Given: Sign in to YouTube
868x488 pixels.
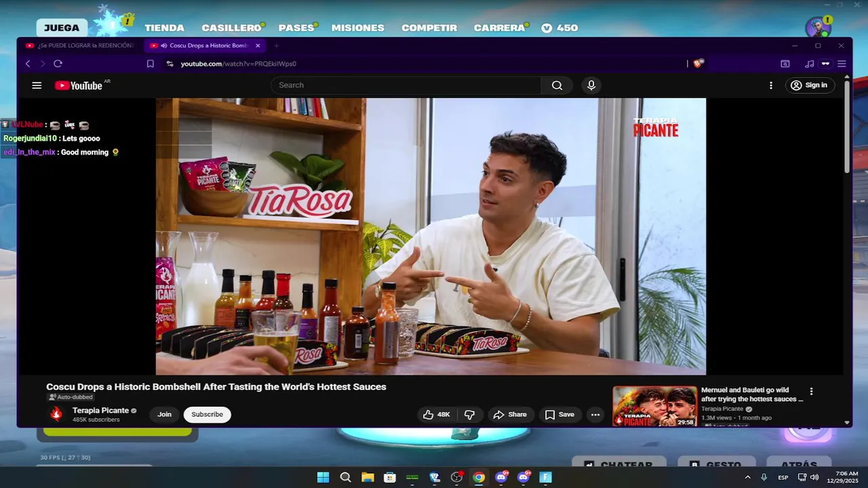Looking at the screenshot, I should pyautogui.click(x=809, y=85).
